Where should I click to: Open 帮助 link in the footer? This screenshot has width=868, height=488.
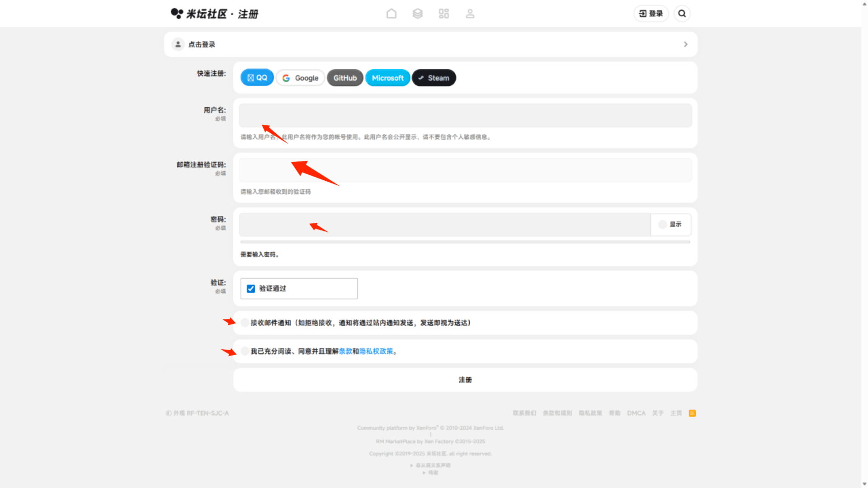pos(614,413)
